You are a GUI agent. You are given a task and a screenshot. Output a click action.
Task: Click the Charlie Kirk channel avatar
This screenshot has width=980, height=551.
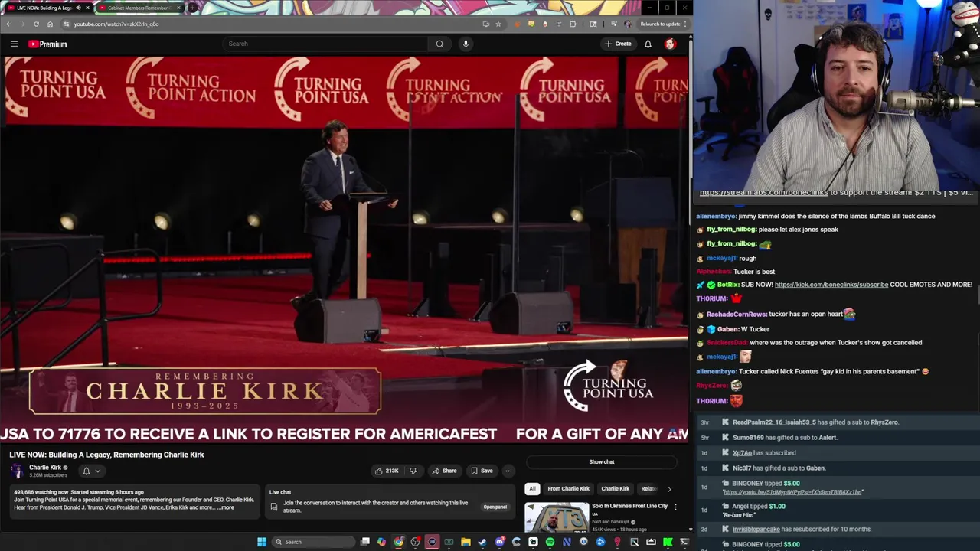click(17, 471)
